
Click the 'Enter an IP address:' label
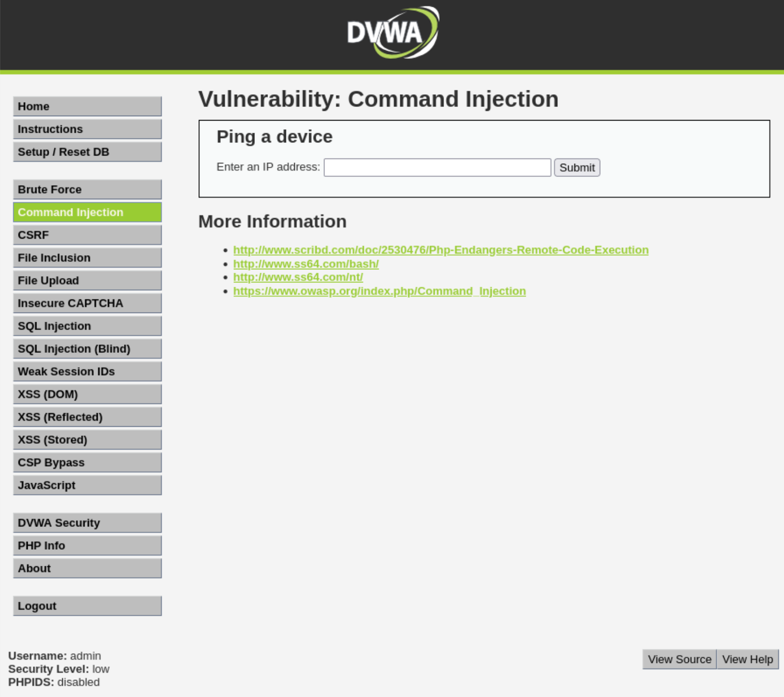click(x=268, y=167)
